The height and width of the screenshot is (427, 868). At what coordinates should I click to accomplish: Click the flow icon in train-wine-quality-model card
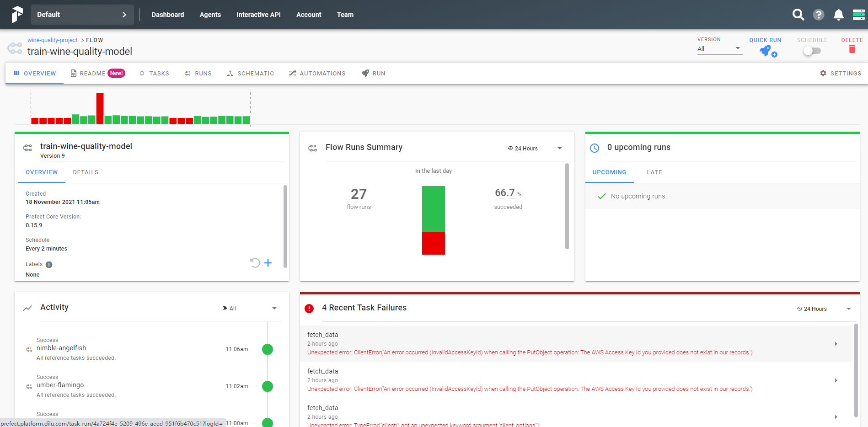point(27,148)
